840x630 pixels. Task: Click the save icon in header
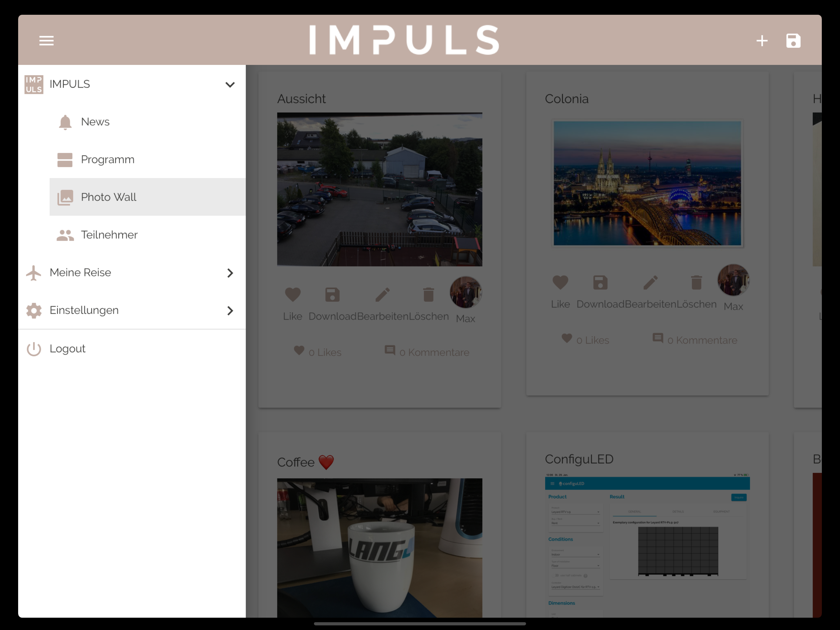pos(793,41)
